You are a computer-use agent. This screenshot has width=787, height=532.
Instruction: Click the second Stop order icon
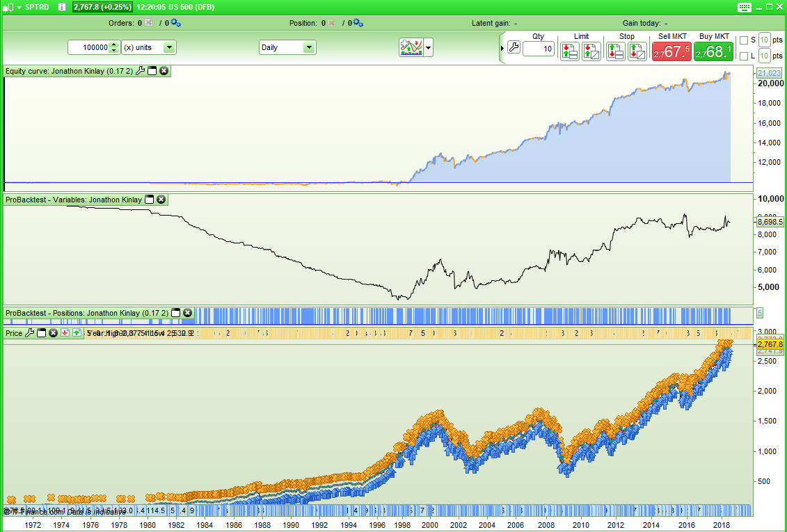637,51
